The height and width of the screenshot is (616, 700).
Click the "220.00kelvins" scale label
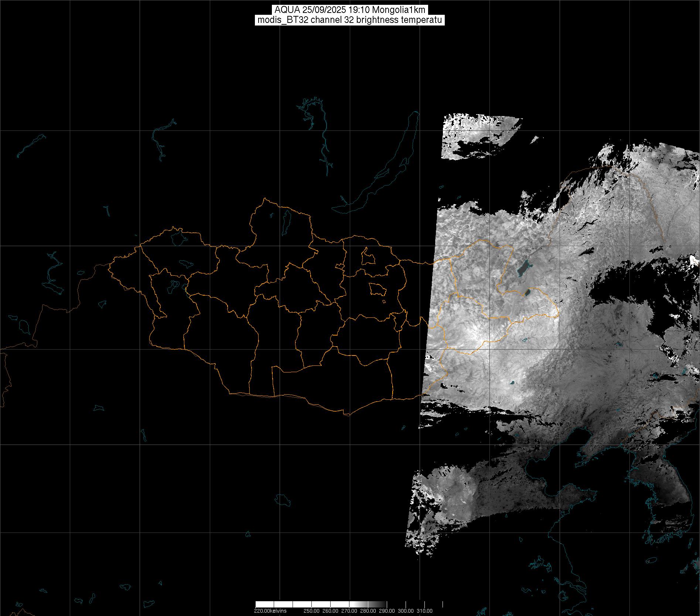[x=270, y=611]
